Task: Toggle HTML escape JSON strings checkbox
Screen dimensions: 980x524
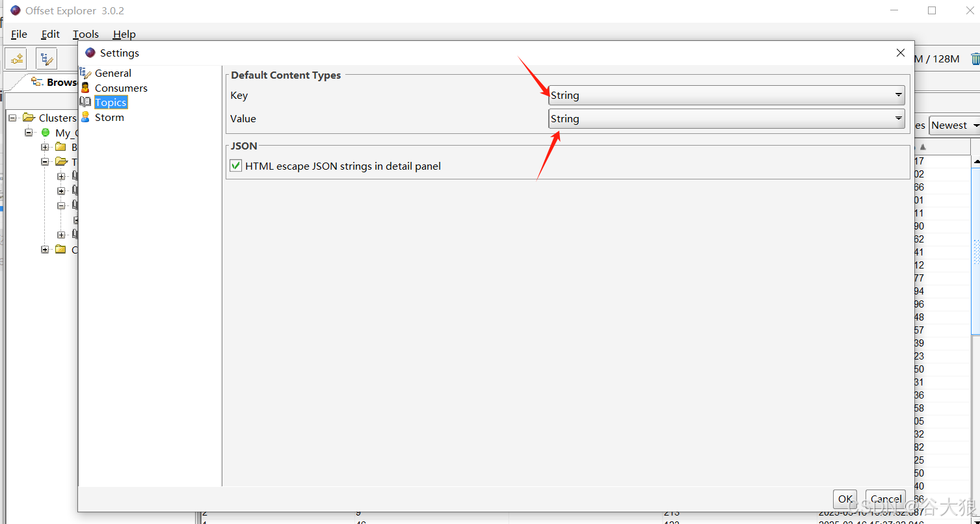Action: (236, 166)
